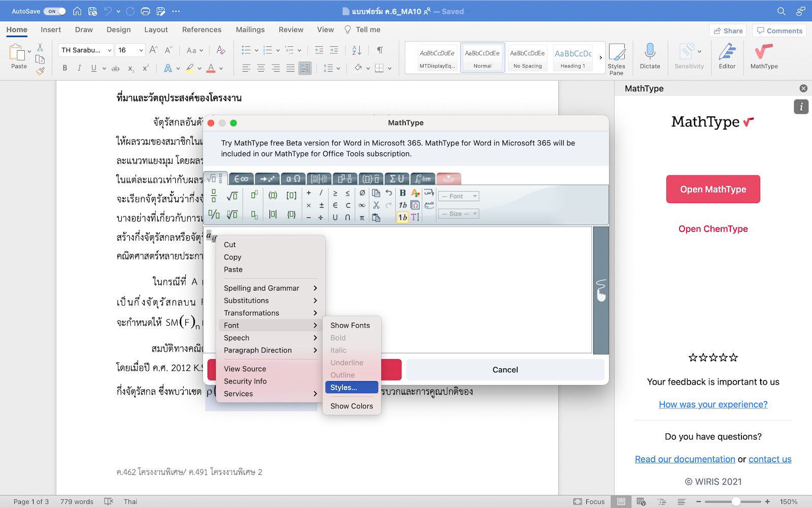Open the Styles Pane
This screenshot has width=812, height=508.
click(x=617, y=59)
